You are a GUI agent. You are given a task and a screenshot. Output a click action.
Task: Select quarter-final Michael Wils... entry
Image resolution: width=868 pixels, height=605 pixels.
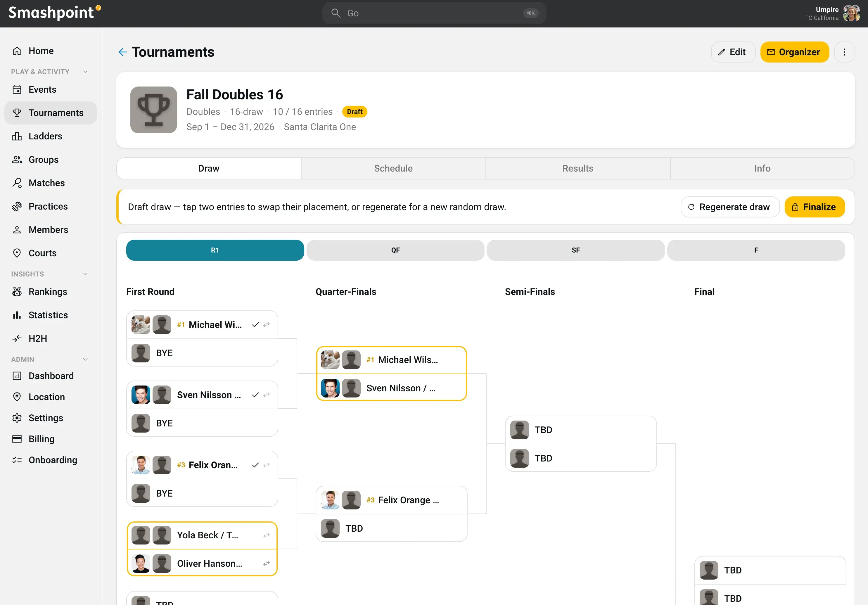pyautogui.click(x=391, y=360)
